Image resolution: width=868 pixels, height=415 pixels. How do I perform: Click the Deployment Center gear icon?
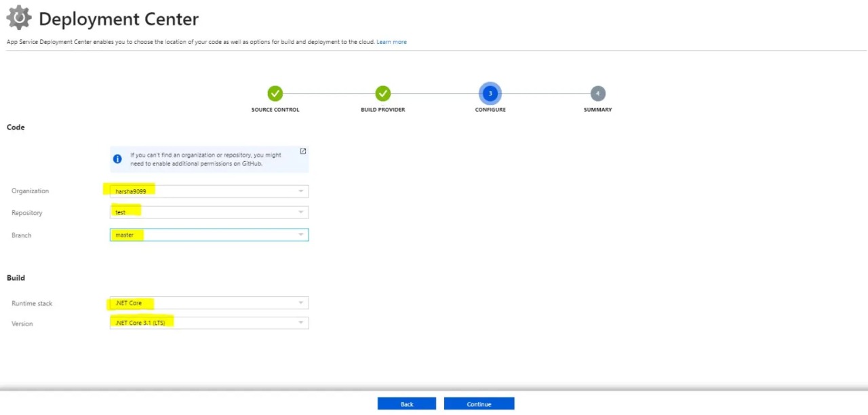[19, 18]
